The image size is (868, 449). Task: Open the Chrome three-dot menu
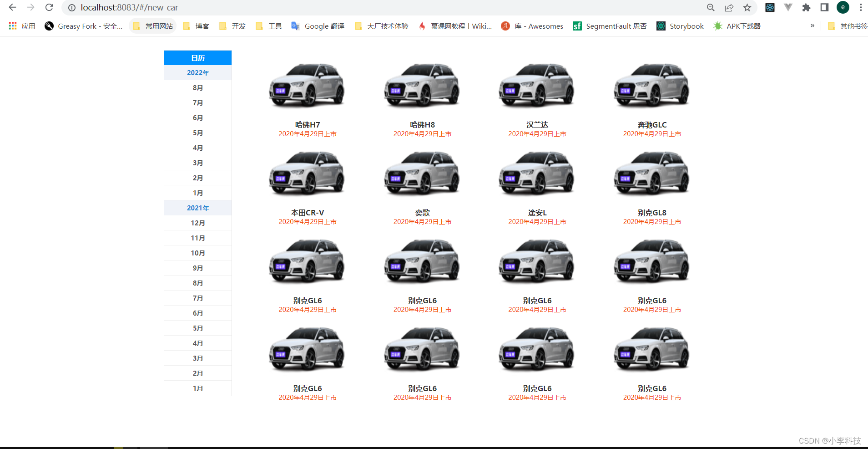point(861,7)
